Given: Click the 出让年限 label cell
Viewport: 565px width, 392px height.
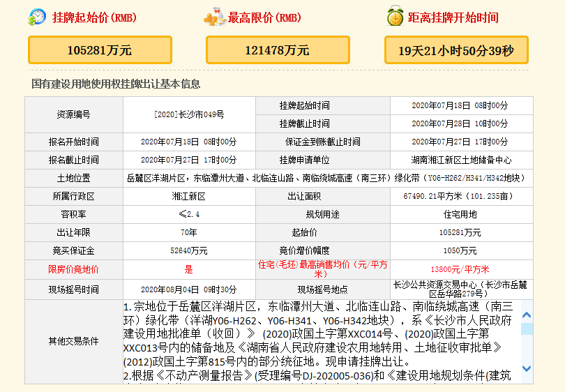Looking at the screenshot, I should (x=74, y=233).
